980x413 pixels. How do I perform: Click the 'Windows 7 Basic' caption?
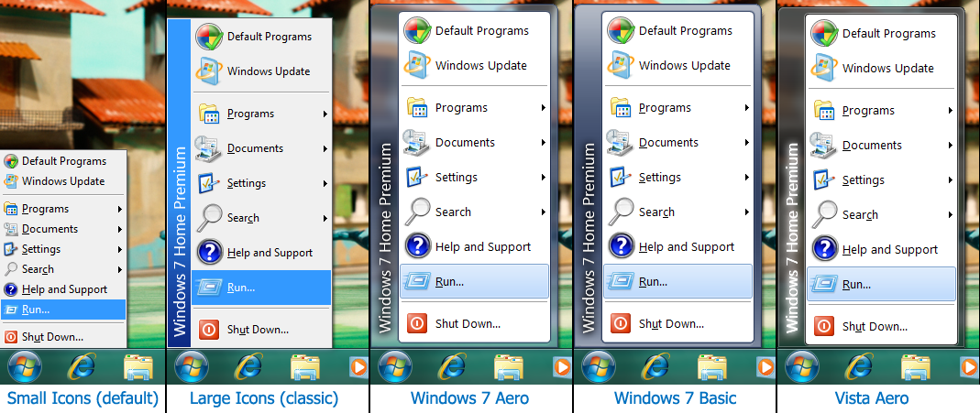click(x=675, y=398)
